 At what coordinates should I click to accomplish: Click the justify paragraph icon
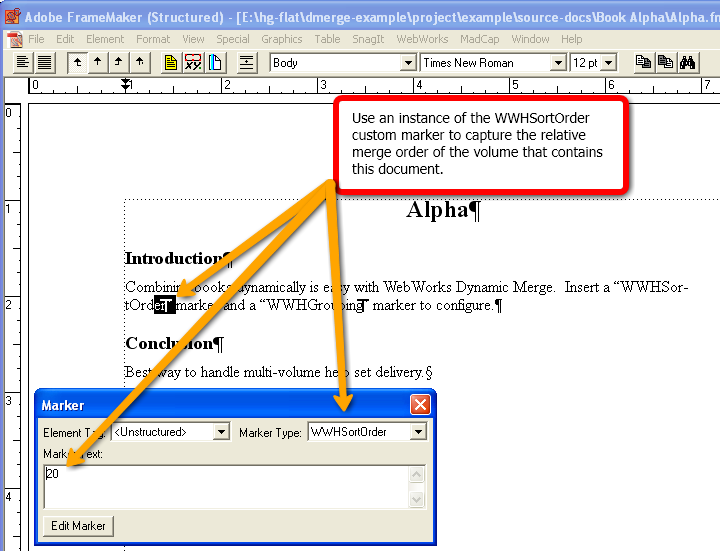[45, 62]
